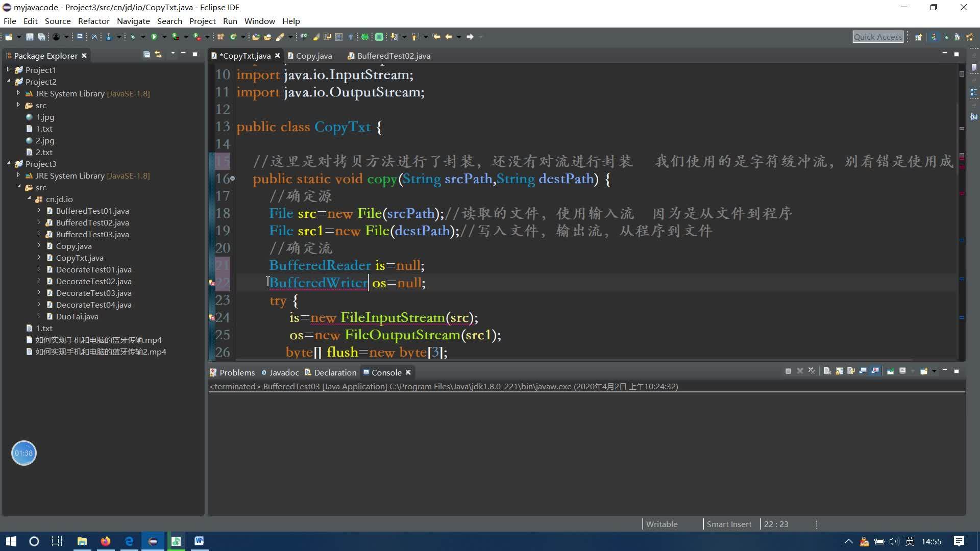Toggle Mark Occurrences in toolbar
980x551 pixels.
click(x=315, y=37)
